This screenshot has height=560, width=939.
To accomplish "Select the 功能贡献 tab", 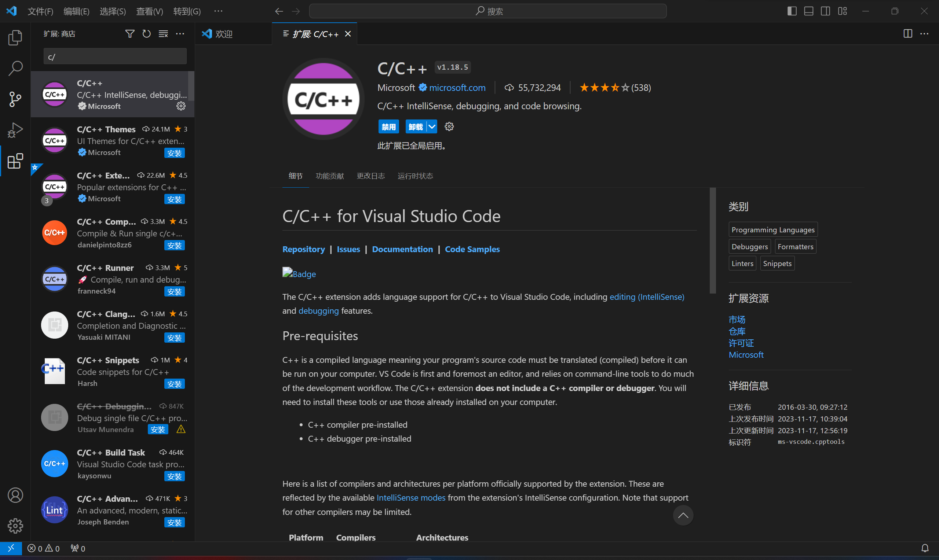I will tap(330, 176).
